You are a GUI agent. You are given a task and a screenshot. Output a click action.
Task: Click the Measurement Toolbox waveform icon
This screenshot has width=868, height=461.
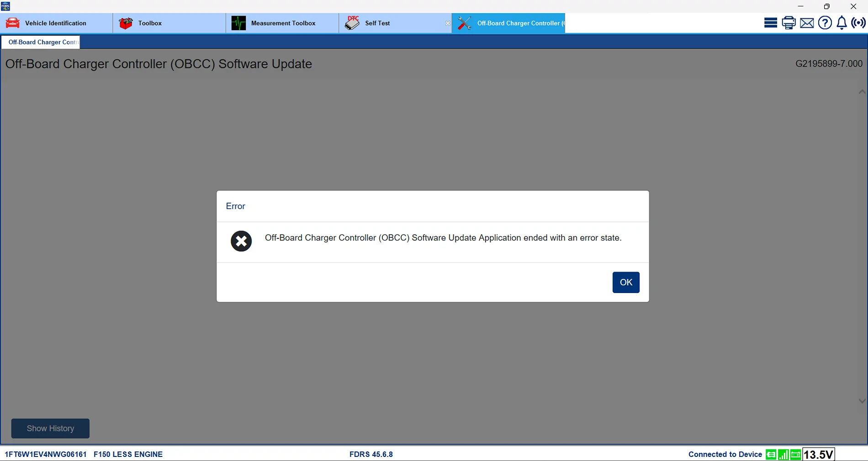(238, 23)
